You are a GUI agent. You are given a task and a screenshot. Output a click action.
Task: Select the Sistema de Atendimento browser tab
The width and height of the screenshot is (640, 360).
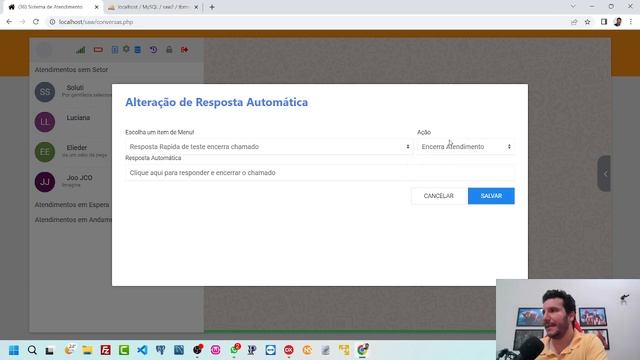53,7
